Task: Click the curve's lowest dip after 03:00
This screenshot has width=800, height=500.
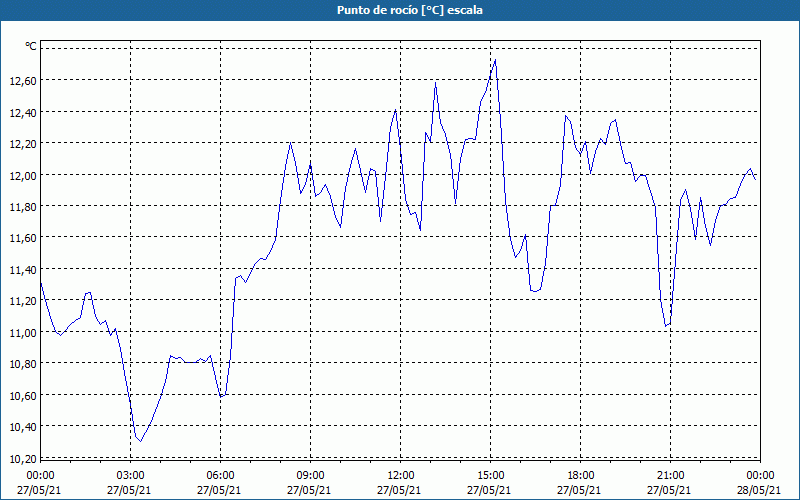Action: tap(140, 441)
